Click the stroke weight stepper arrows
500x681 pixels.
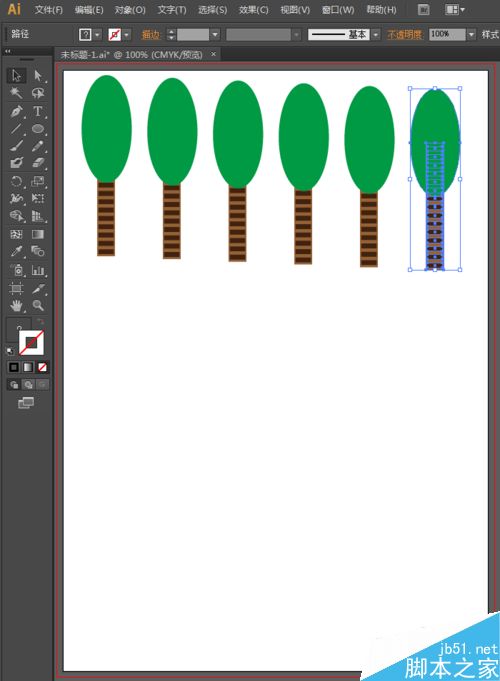click(x=171, y=35)
